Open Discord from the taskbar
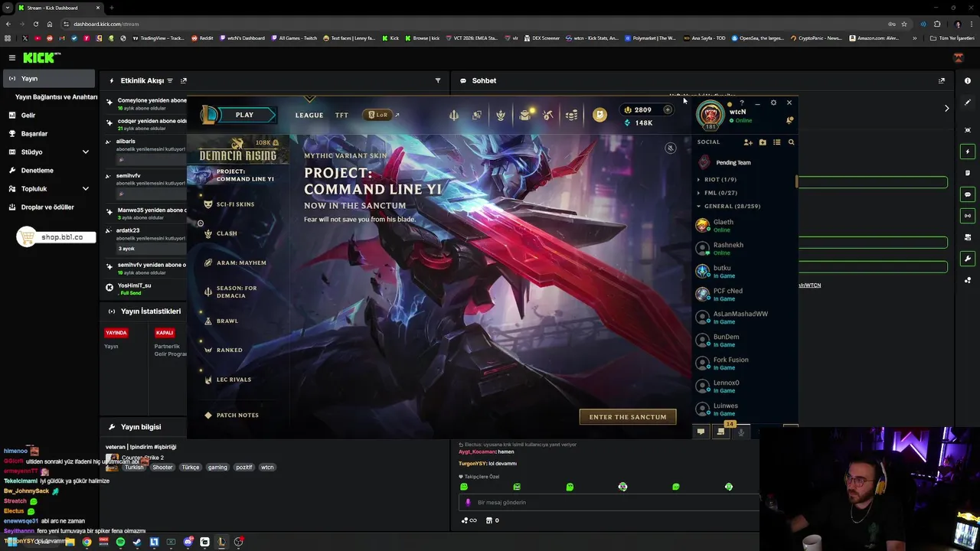This screenshot has height=551, width=980. pyautogui.click(x=188, y=542)
